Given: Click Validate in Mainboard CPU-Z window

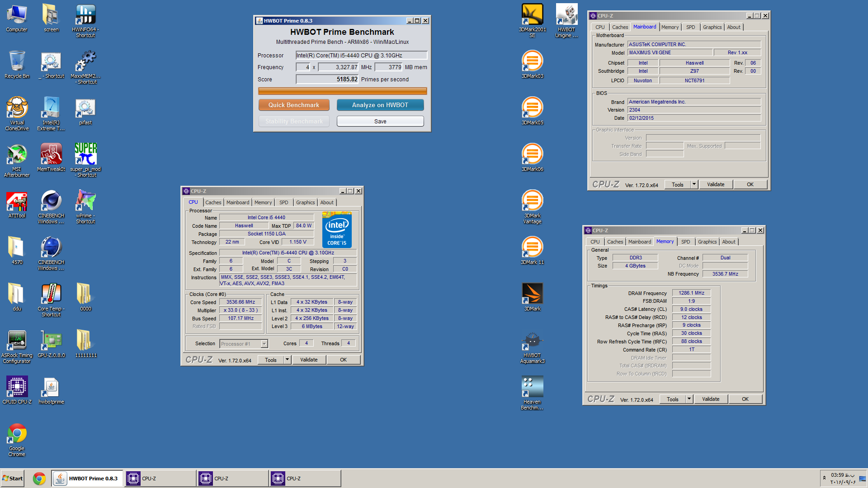Looking at the screenshot, I should (x=716, y=184).
